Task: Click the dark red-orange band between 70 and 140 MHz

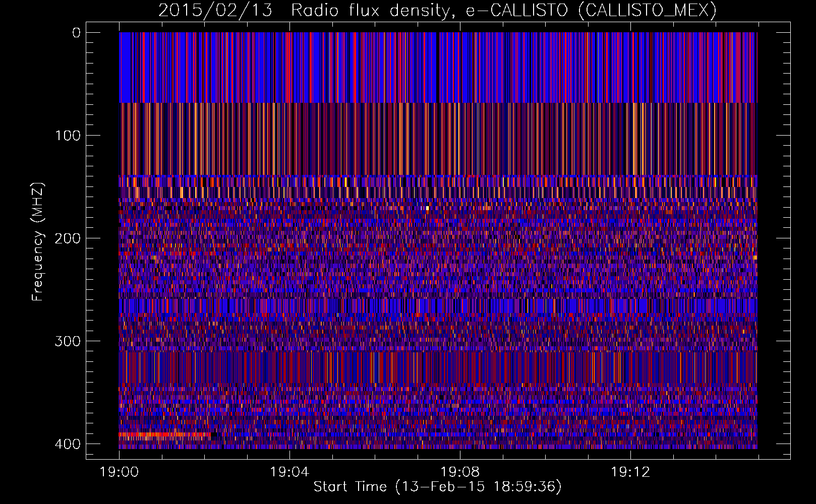Action: click(438, 139)
